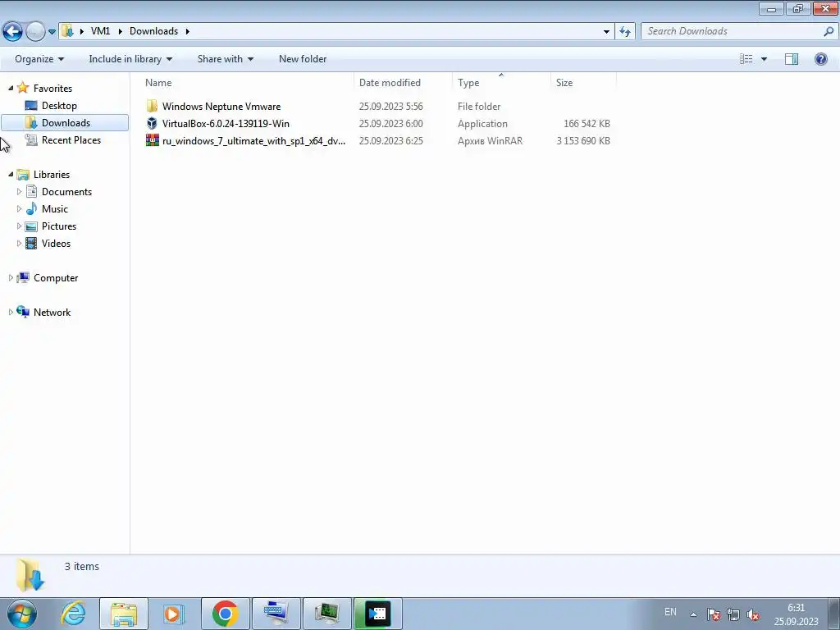Open Include in library menu

click(x=130, y=59)
